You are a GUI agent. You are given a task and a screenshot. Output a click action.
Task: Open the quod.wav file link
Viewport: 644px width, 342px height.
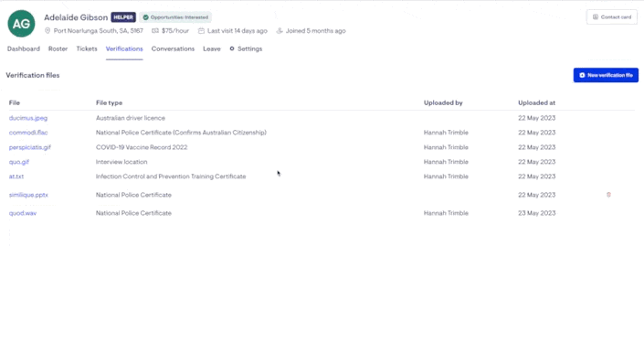click(x=23, y=213)
